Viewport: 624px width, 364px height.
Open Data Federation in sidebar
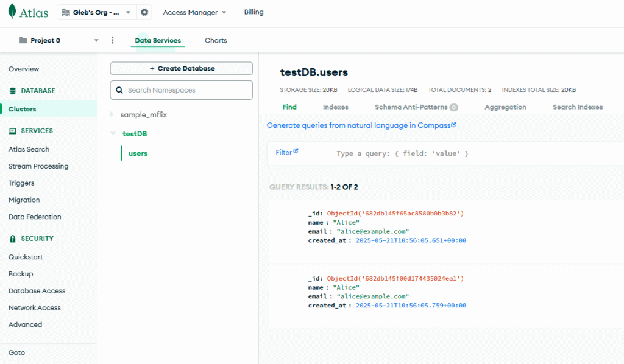(x=35, y=217)
